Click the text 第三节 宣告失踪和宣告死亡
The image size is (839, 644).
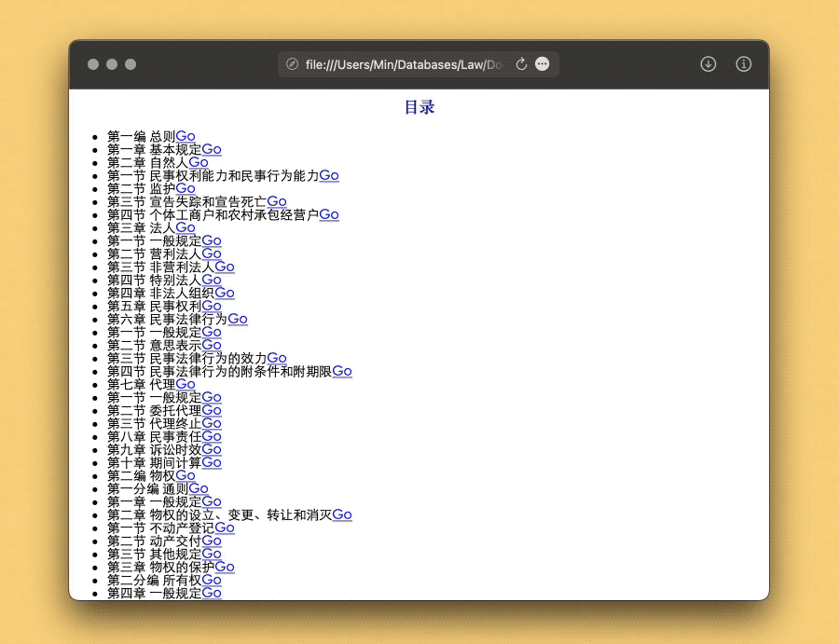186,201
